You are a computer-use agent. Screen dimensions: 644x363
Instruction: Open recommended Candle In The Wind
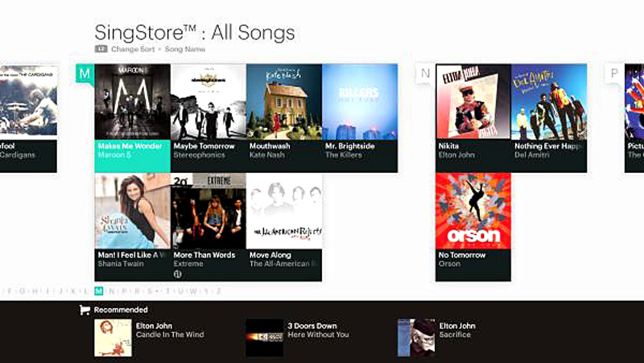(150, 338)
